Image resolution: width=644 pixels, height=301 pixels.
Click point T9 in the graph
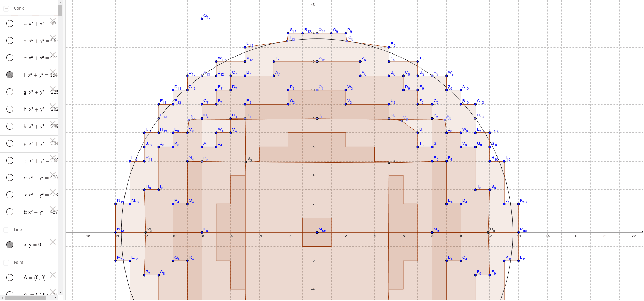418,62
